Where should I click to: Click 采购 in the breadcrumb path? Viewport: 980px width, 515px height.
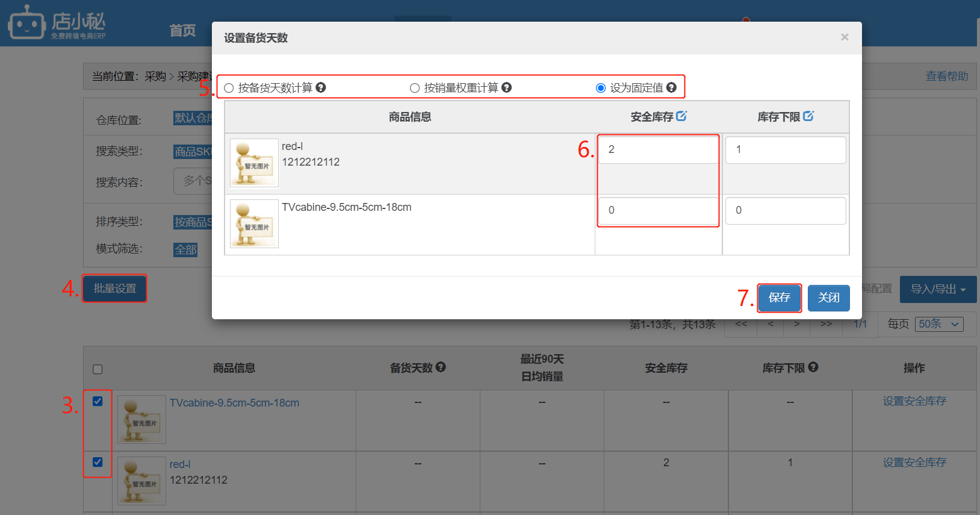point(155,76)
